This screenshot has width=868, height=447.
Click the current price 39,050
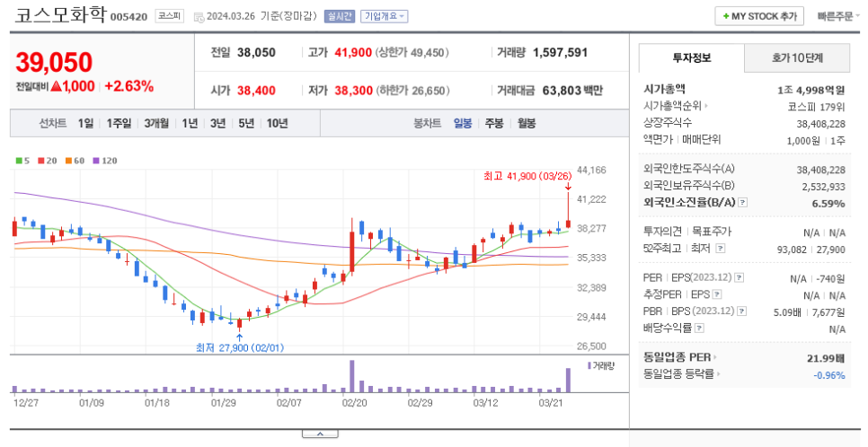[54, 62]
